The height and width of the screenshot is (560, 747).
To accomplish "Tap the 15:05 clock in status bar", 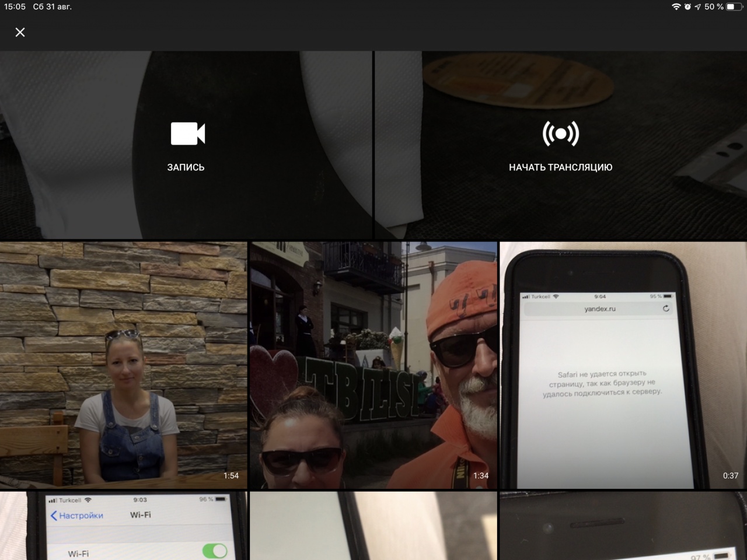I will click(x=15, y=6).
